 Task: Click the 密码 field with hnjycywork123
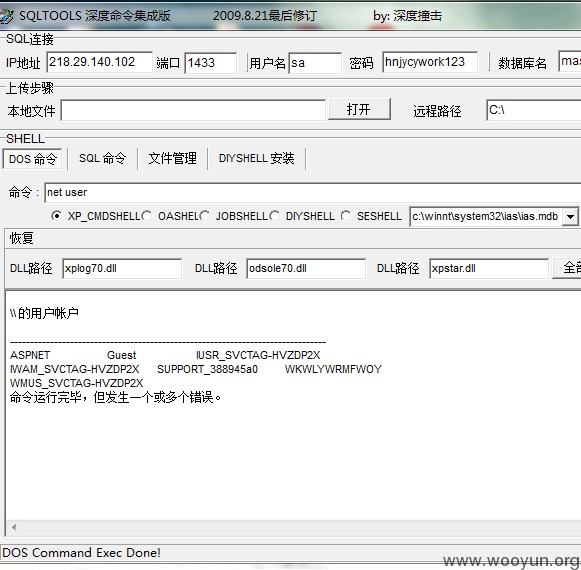pyautogui.click(x=430, y=62)
